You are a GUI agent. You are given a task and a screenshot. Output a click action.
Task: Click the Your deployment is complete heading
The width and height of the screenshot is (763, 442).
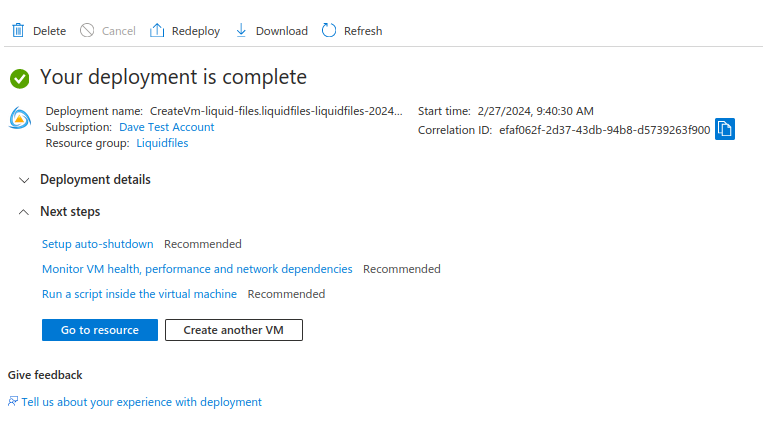pyautogui.click(x=173, y=77)
